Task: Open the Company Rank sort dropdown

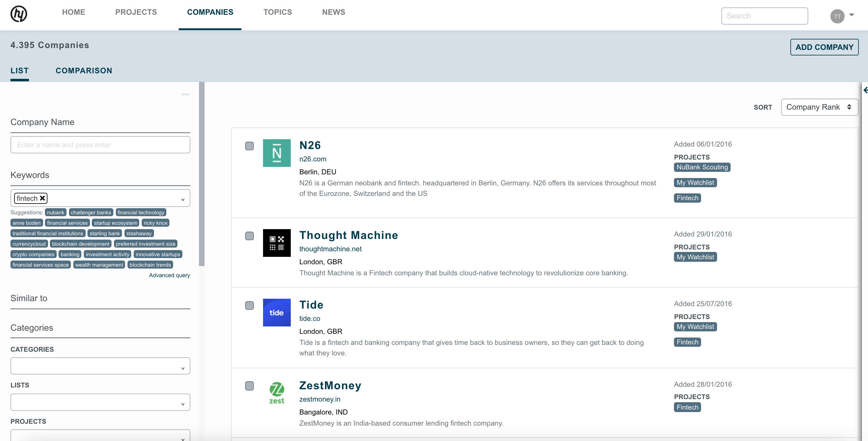Action: point(819,107)
